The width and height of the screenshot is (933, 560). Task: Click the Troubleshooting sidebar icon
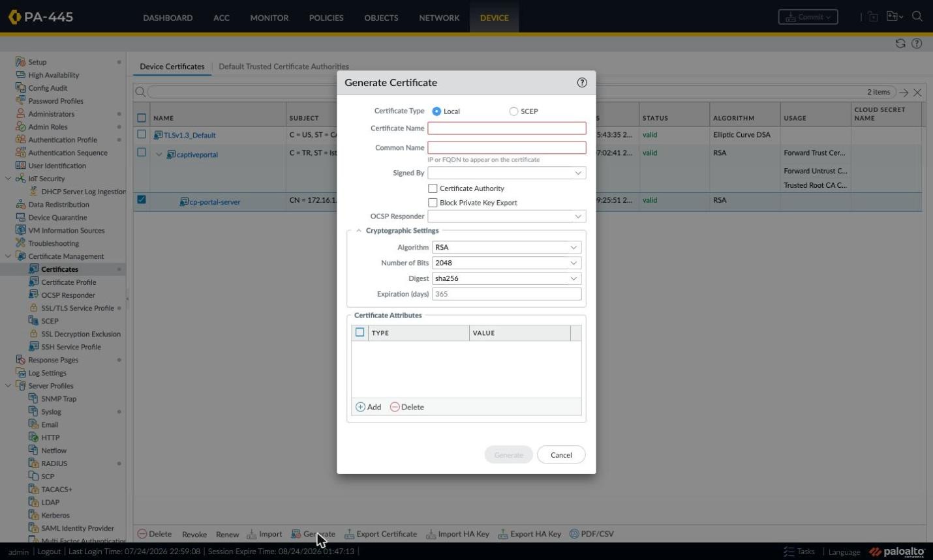(20, 243)
